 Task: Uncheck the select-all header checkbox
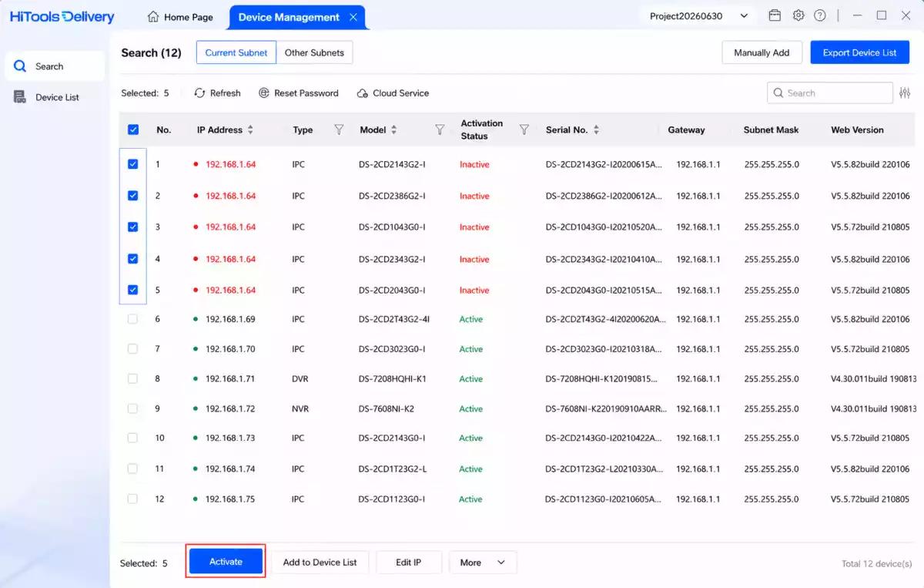(133, 130)
